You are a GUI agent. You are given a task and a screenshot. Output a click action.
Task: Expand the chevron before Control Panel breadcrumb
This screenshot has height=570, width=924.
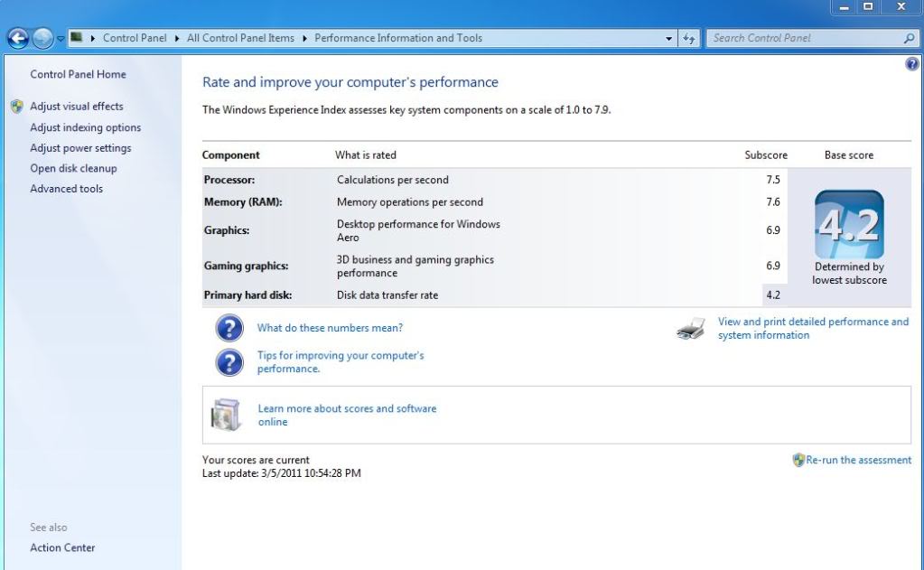coord(92,38)
